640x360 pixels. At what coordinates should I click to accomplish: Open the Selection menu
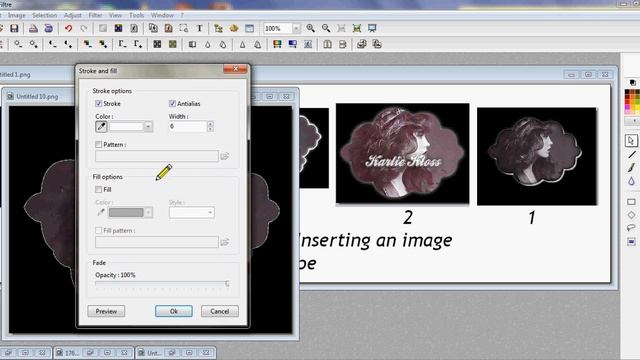(44, 15)
